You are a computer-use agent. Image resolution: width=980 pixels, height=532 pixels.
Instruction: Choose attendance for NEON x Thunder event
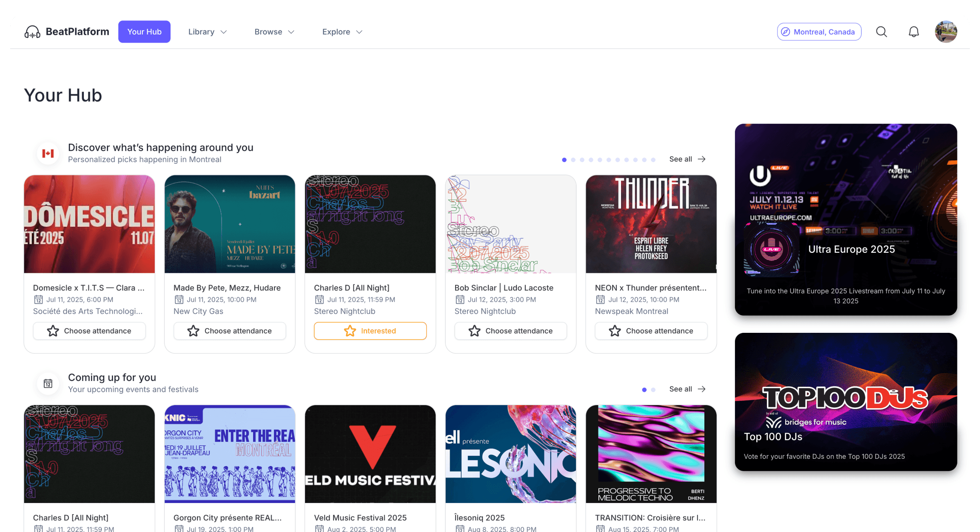tap(651, 331)
